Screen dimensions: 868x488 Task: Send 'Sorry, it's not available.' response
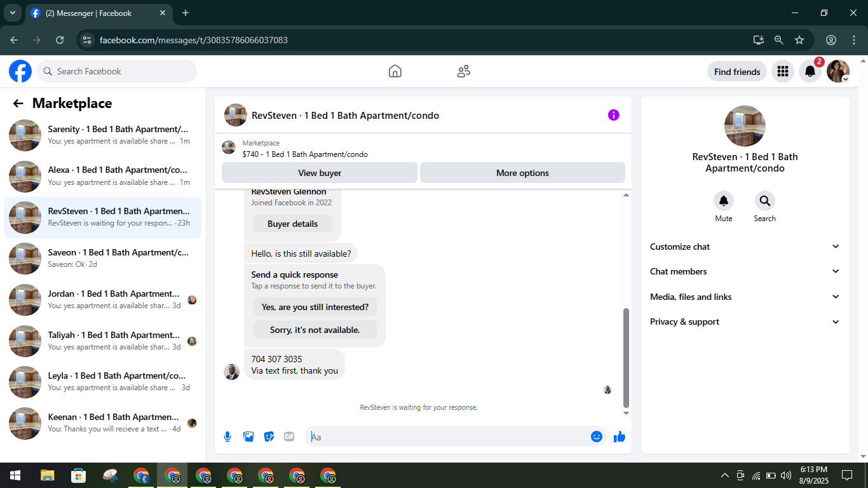coord(315,330)
